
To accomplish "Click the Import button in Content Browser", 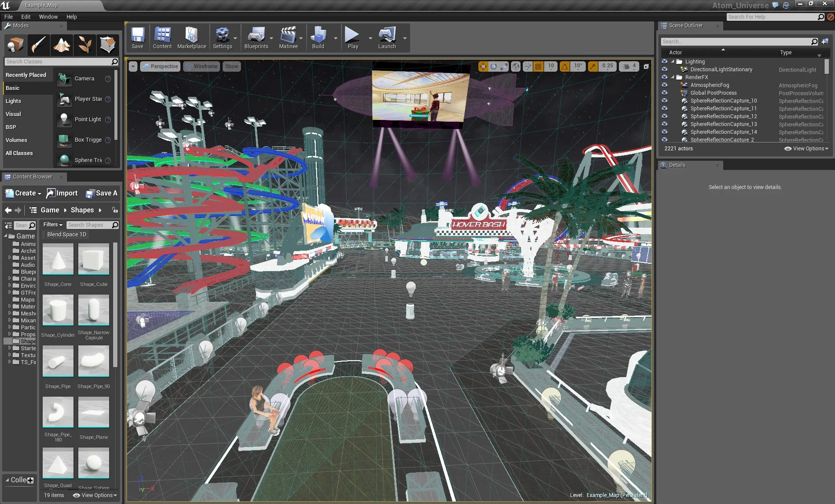I will [62, 193].
